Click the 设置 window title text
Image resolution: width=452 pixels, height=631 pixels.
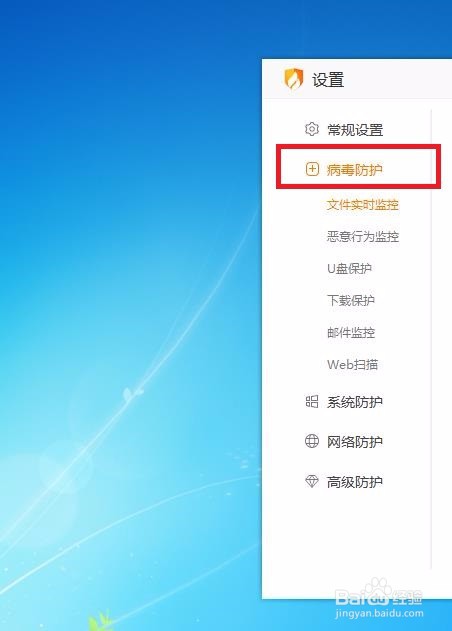click(328, 79)
